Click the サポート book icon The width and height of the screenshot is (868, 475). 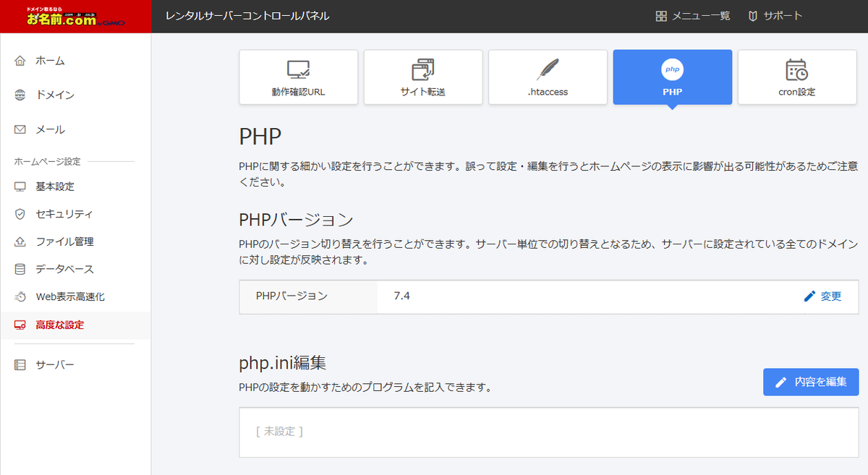click(753, 16)
